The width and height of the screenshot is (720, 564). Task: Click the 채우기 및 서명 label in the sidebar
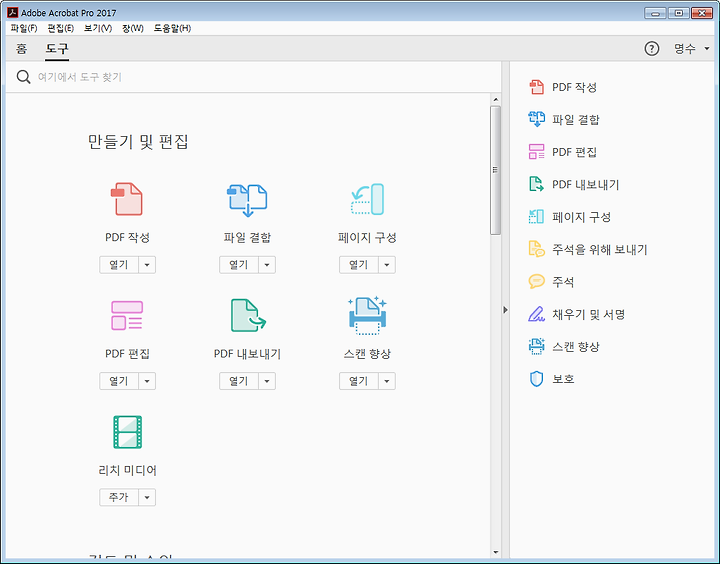[x=588, y=314]
